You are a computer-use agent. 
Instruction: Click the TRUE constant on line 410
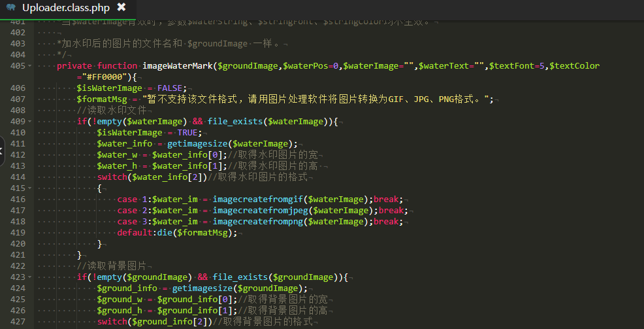(x=187, y=132)
